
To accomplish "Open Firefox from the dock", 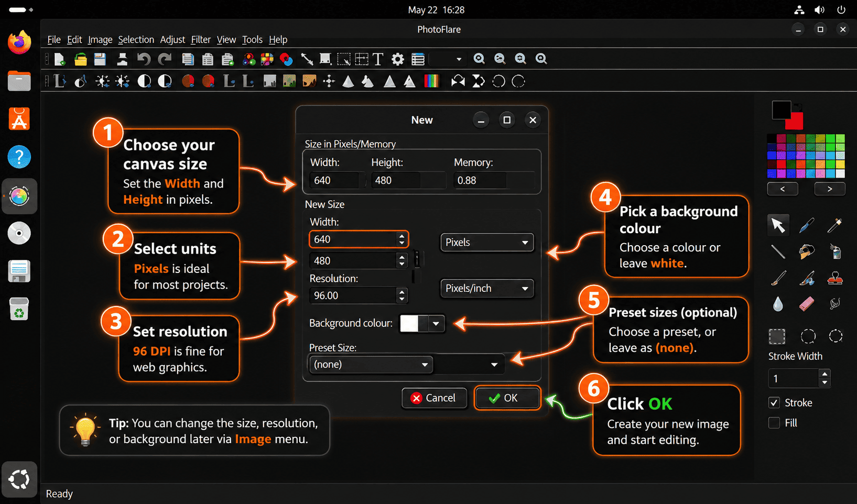I will coord(19,42).
